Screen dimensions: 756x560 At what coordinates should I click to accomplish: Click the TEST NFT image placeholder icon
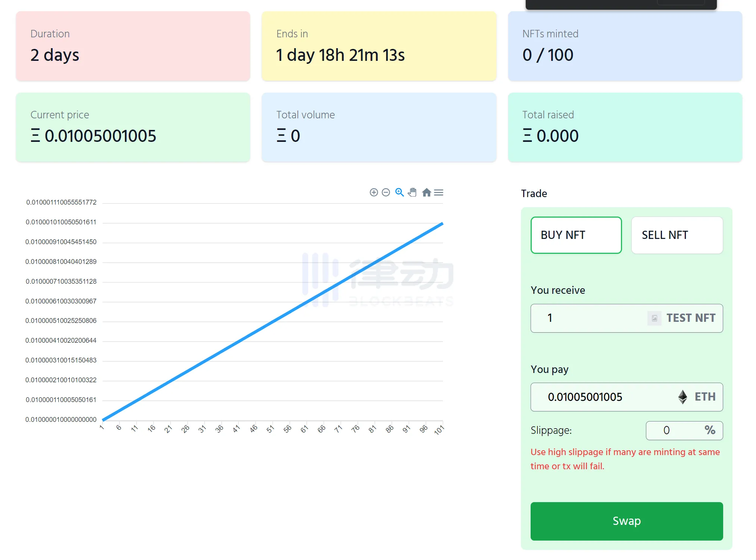click(x=654, y=318)
